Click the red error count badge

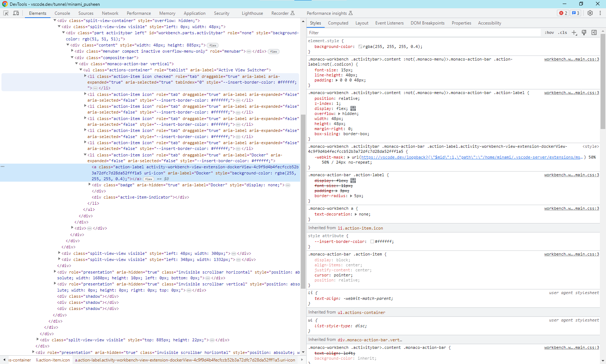tap(562, 13)
